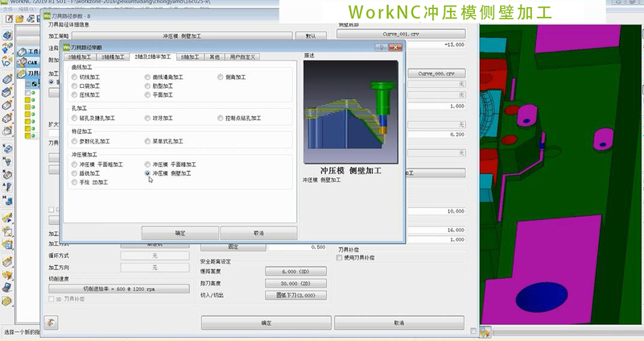
Task: Select the 倒角加工 chamfer option
Action: tap(221, 77)
